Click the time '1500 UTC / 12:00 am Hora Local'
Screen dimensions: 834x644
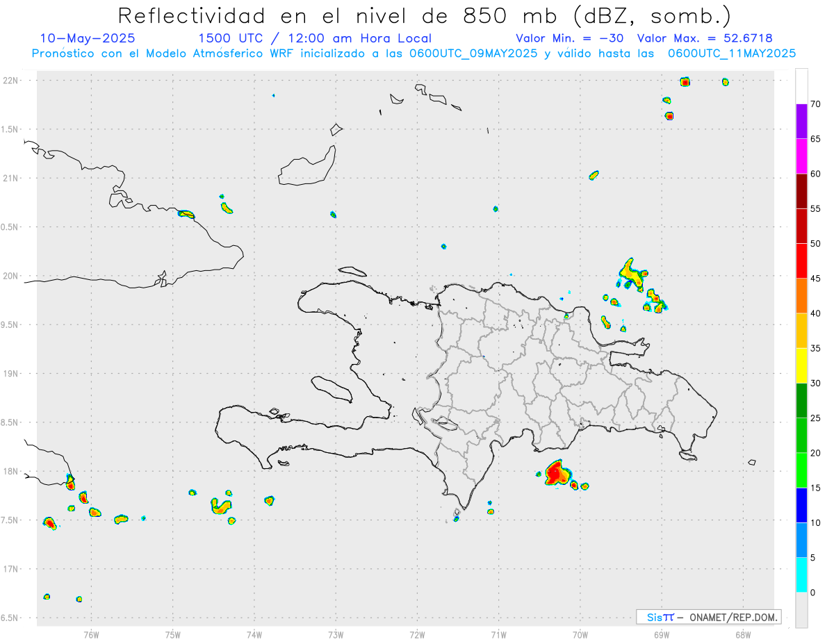click(315, 38)
